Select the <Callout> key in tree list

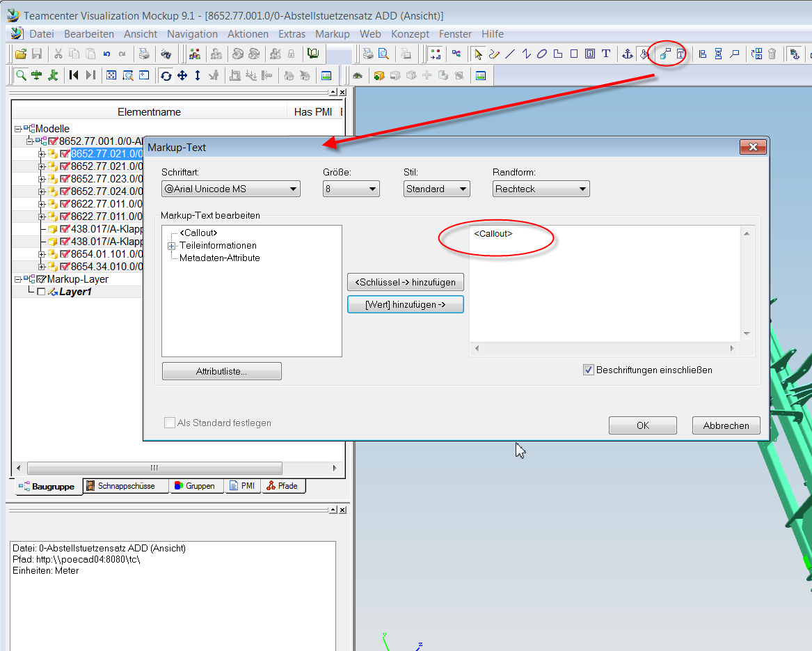point(198,233)
